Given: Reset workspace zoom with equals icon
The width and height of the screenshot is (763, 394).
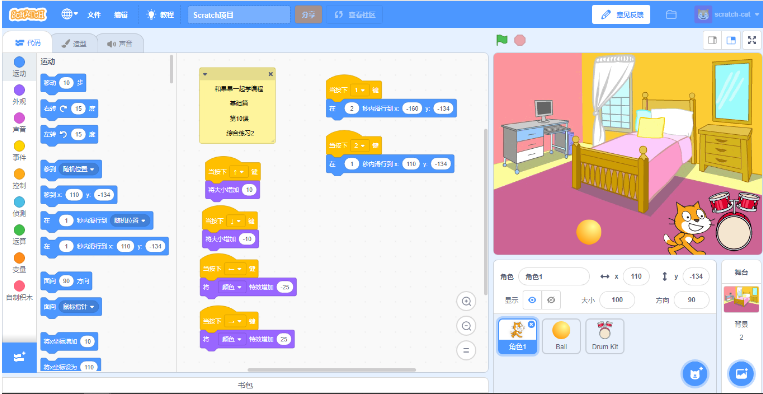Looking at the screenshot, I should [466, 350].
